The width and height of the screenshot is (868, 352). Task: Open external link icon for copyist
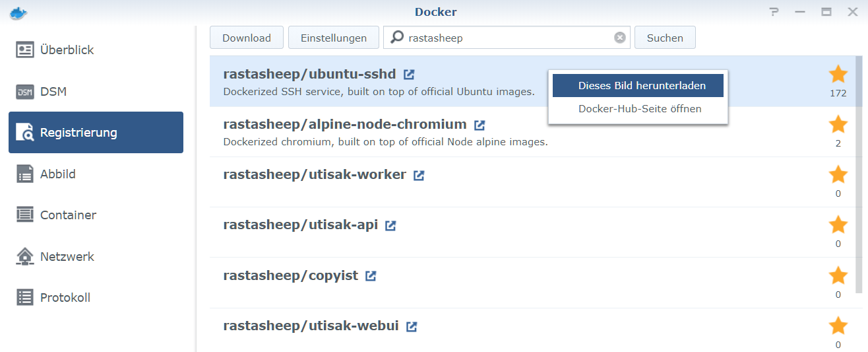pyautogui.click(x=371, y=275)
